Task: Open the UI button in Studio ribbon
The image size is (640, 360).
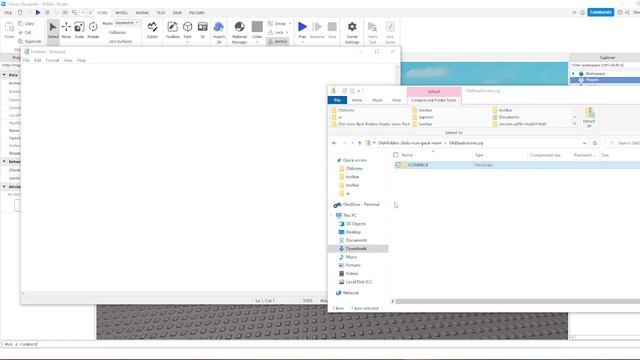Action: tap(202, 30)
